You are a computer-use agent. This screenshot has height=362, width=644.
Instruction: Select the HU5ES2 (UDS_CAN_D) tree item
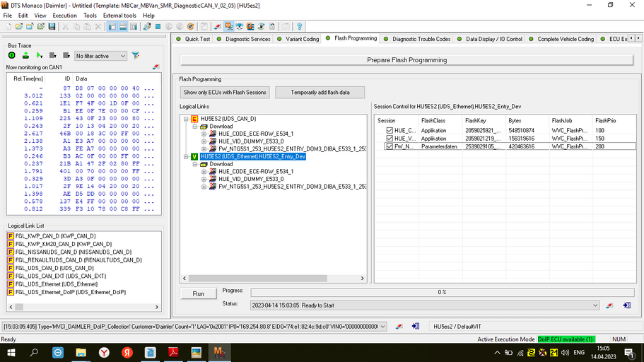(x=228, y=119)
